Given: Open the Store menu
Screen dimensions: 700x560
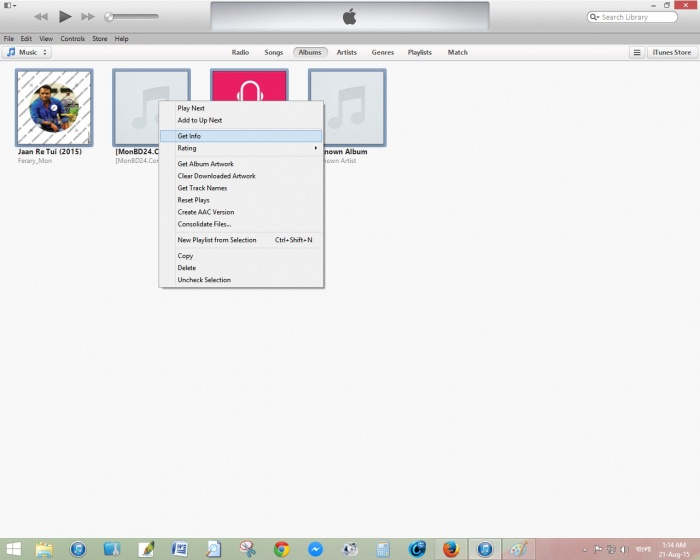Looking at the screenshot, I should [x=100, y=39].
